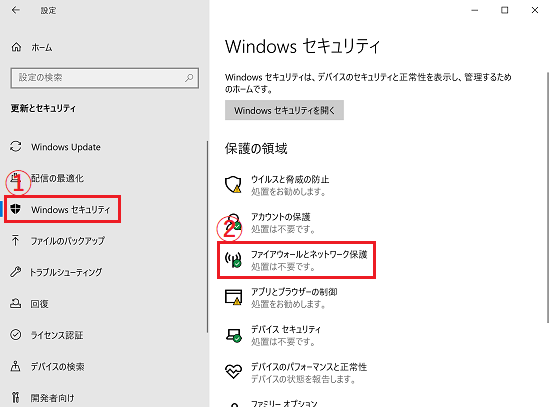Open デバイスのパフォーマンスと正常性
550x407 pixels.
pyautogui.click(x=309, y=367)
